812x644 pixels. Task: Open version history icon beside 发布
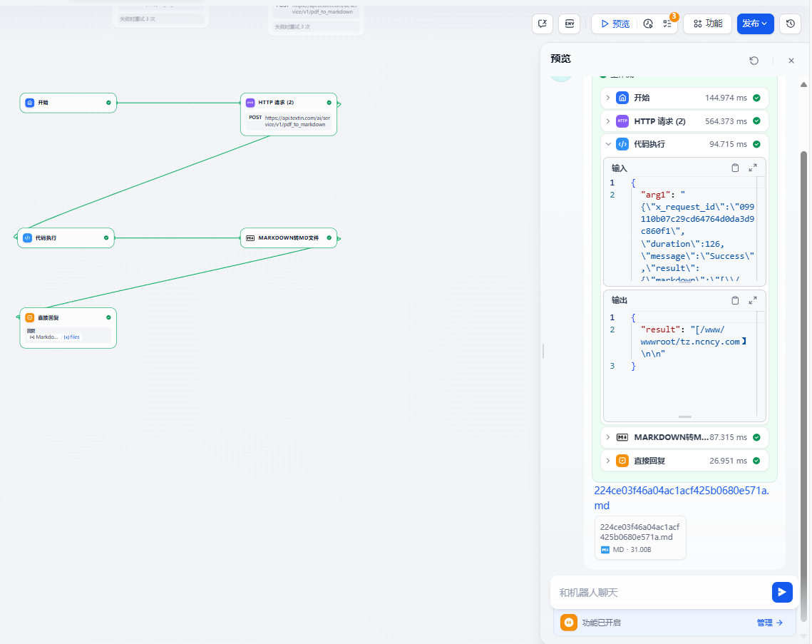pos(790,24)
